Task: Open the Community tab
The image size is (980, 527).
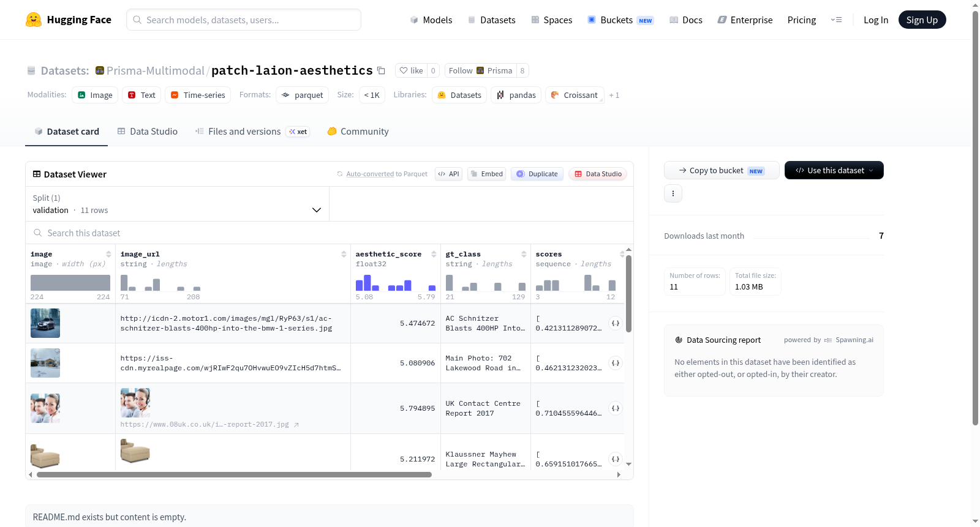Action: 358,132
